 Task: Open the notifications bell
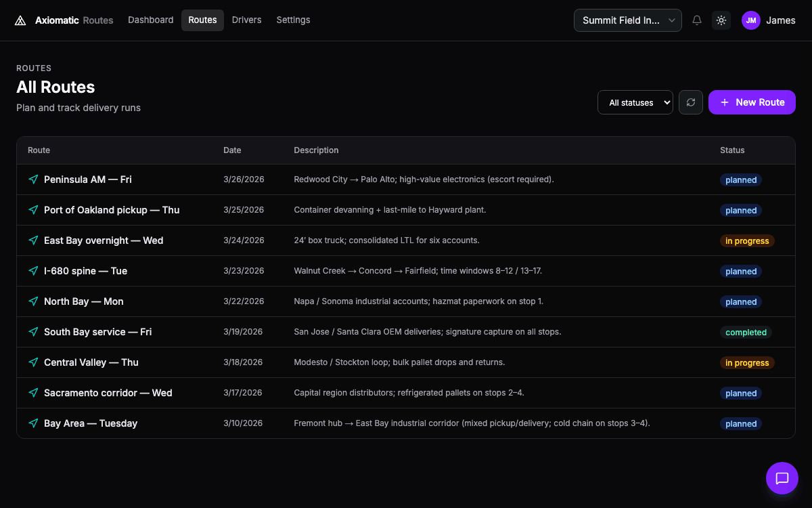pos(697,20)
